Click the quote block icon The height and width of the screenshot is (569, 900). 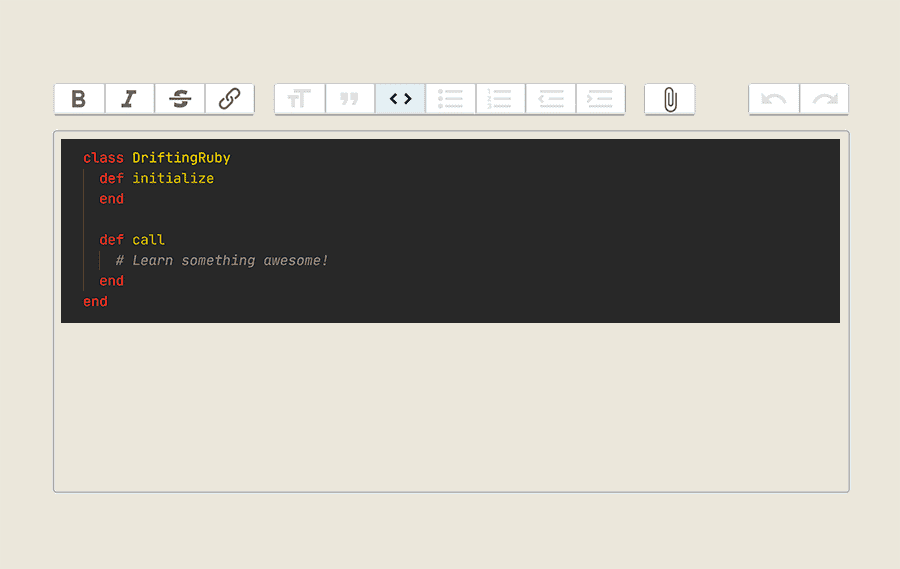[350, 99]
